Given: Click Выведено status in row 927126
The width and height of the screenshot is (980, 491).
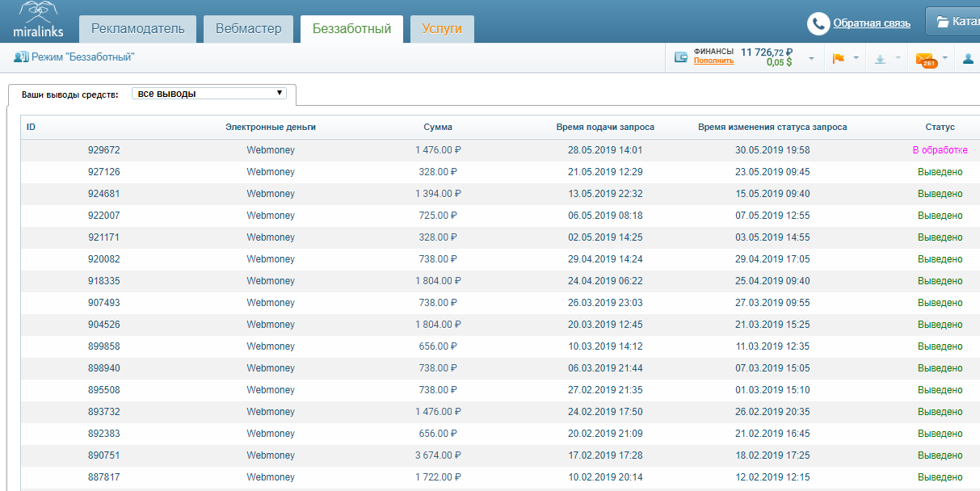Looking at the screenshot, I should tap(940, 172).
